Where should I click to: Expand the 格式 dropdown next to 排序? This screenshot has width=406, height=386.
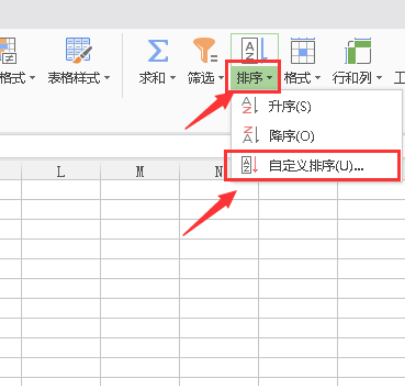pyautogui.click(x=317, y=78)
